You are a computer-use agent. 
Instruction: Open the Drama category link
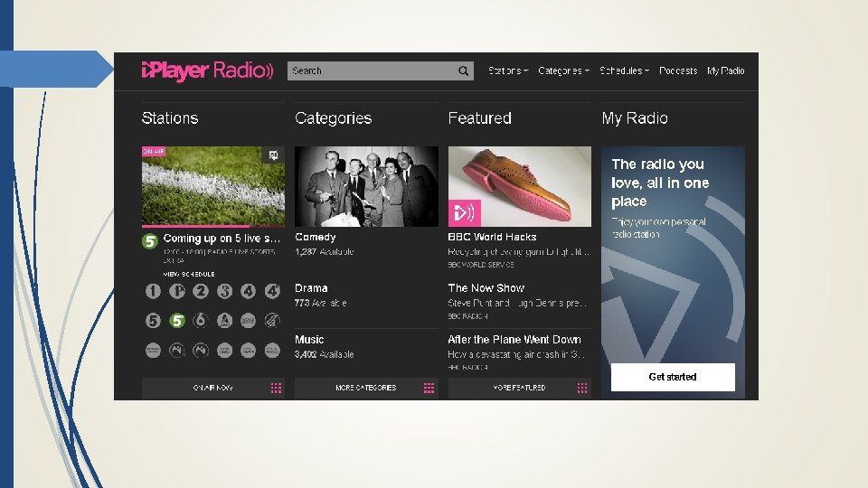pyautogui.click(x=311, y=288)
